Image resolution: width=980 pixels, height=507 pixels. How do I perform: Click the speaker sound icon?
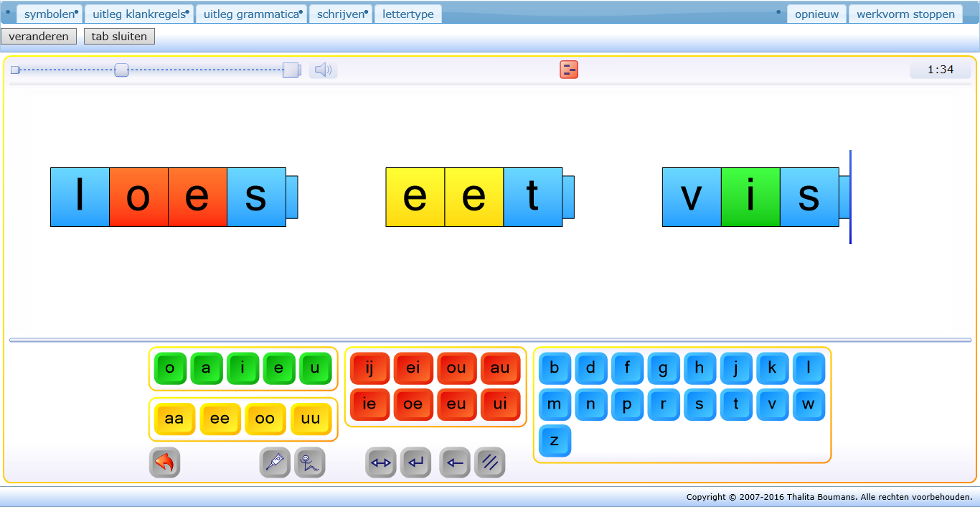coord(323,70)
